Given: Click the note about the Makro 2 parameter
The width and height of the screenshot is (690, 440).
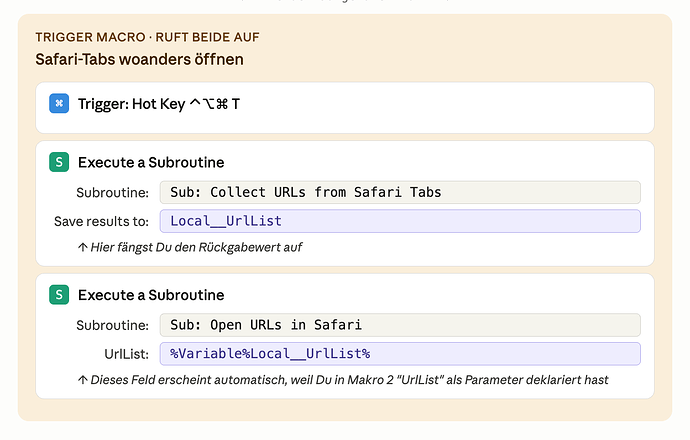Looking at the screenshot, I should click(x=349, y=380).
